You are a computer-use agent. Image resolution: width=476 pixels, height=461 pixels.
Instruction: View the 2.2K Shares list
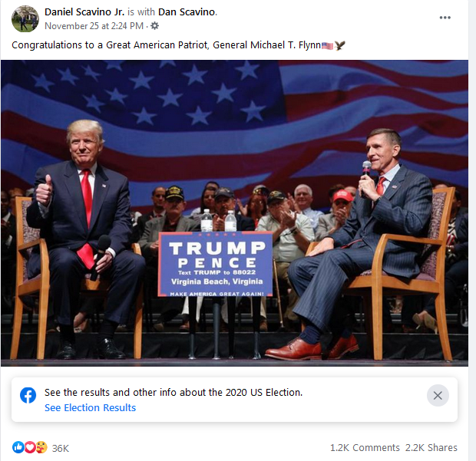click(x=431, y=448)
